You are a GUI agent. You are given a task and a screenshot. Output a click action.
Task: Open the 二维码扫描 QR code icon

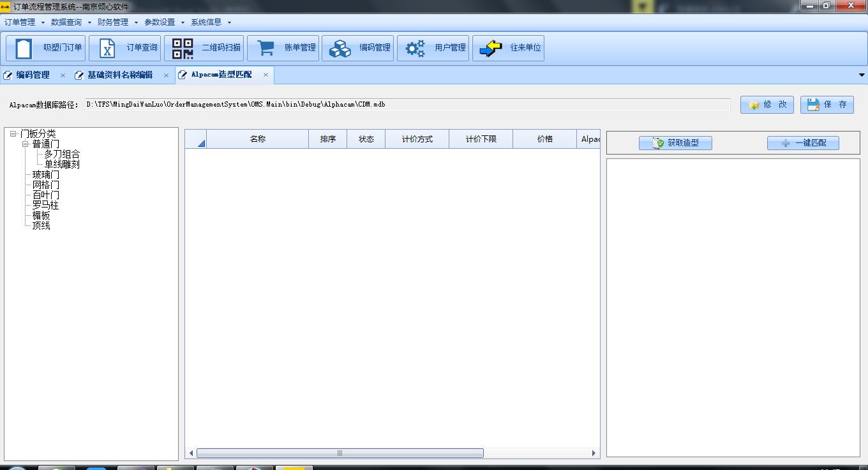click(x=183, y=49)
